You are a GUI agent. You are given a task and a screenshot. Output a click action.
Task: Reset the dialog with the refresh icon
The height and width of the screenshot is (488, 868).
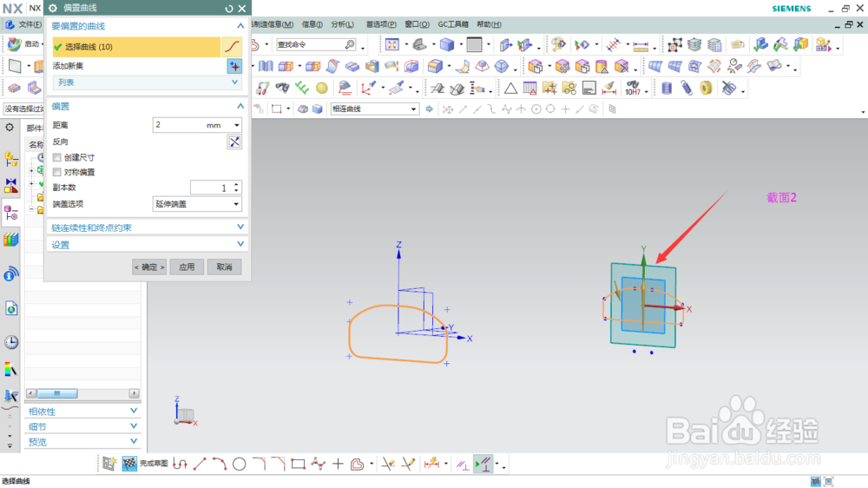click(x=229, y=9)
